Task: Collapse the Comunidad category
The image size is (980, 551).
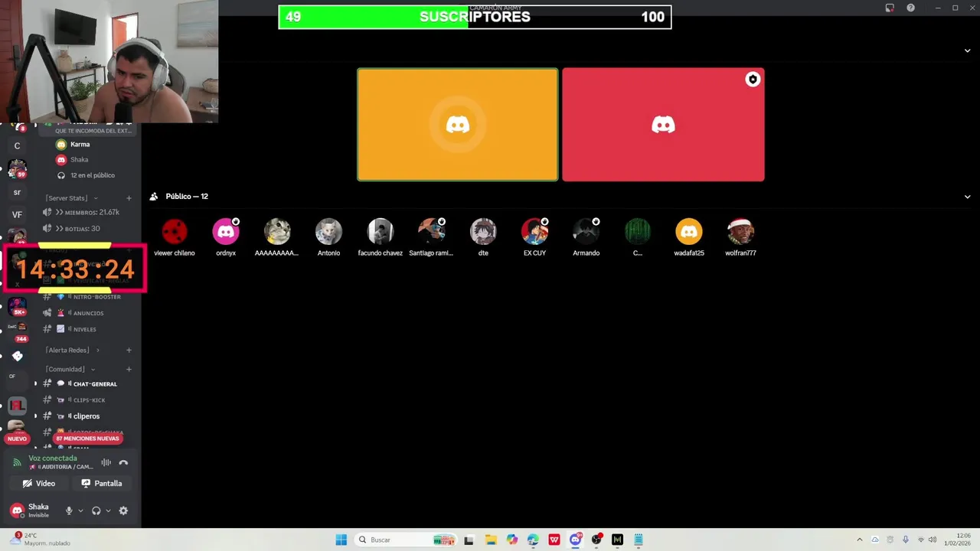Action: 70,369
